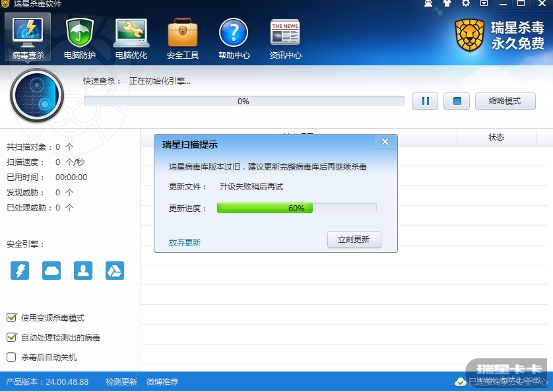Open the 帮助中心 help center

[x=234, y=38]
